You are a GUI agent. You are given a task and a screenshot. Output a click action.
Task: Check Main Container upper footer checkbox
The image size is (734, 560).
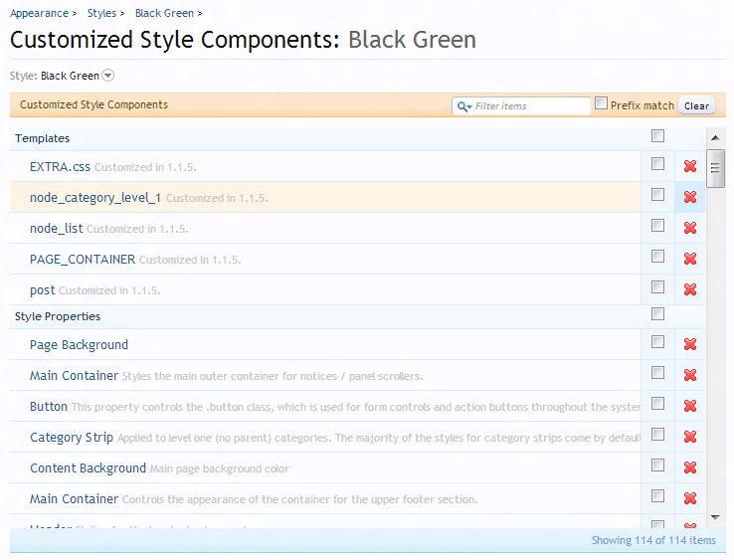coord(657,496)
